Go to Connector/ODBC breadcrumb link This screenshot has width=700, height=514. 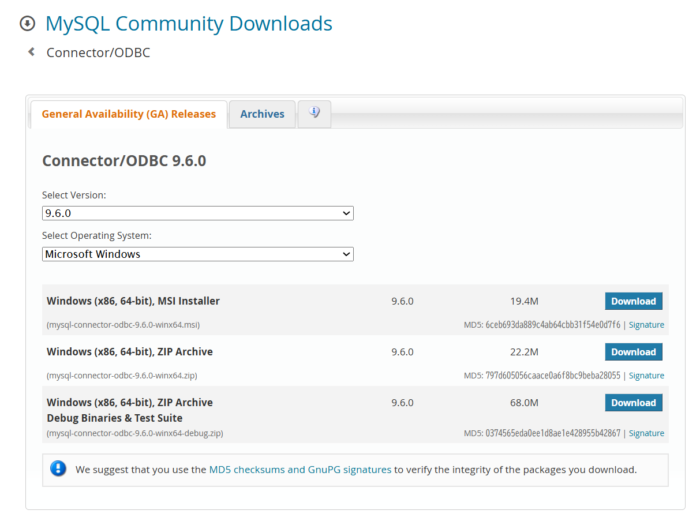click(98, 52)
